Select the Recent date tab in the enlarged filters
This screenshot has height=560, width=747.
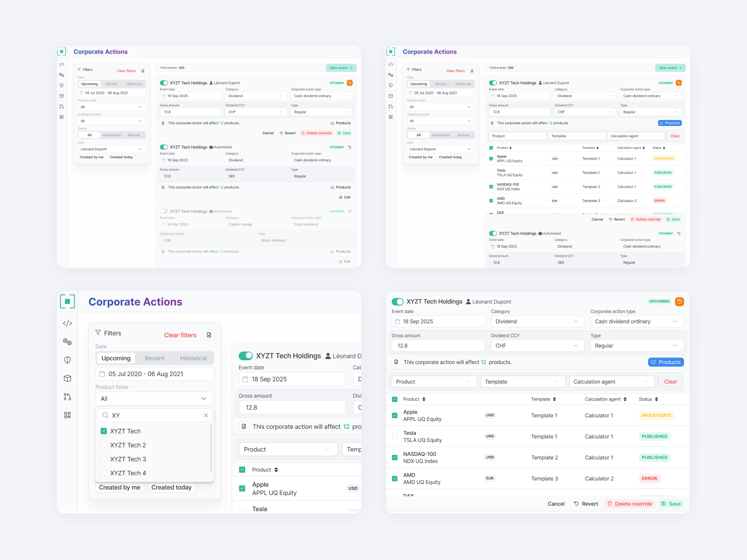coord(155,358)
